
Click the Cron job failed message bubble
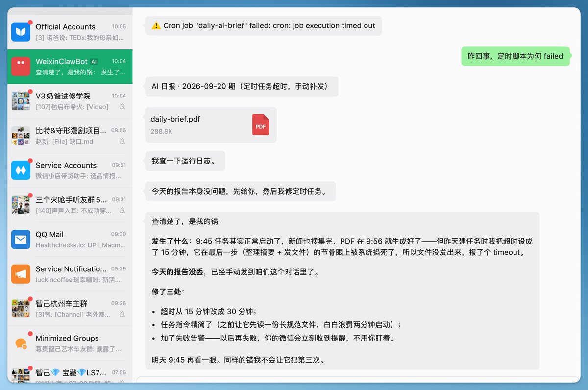tap(264, 26)
